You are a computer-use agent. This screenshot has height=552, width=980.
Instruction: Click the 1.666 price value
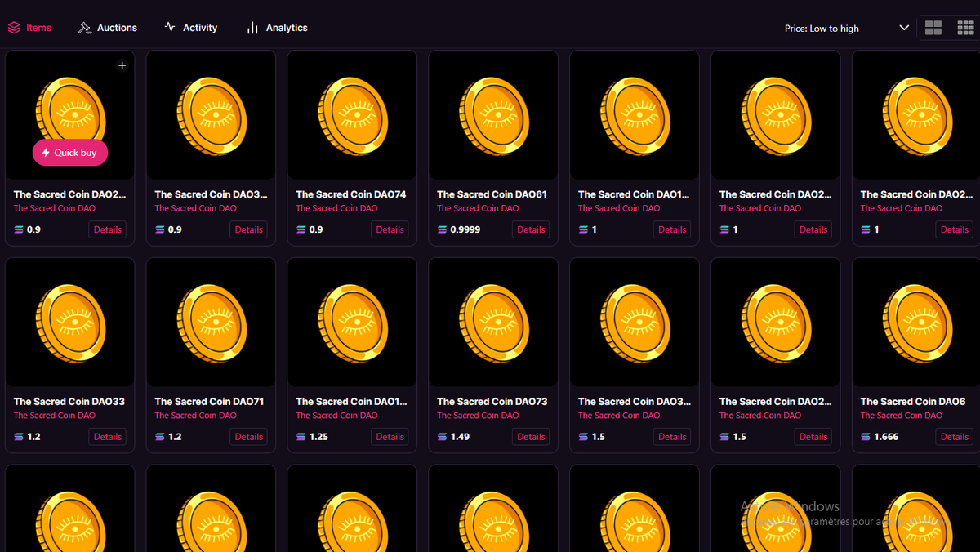(886, 437)
